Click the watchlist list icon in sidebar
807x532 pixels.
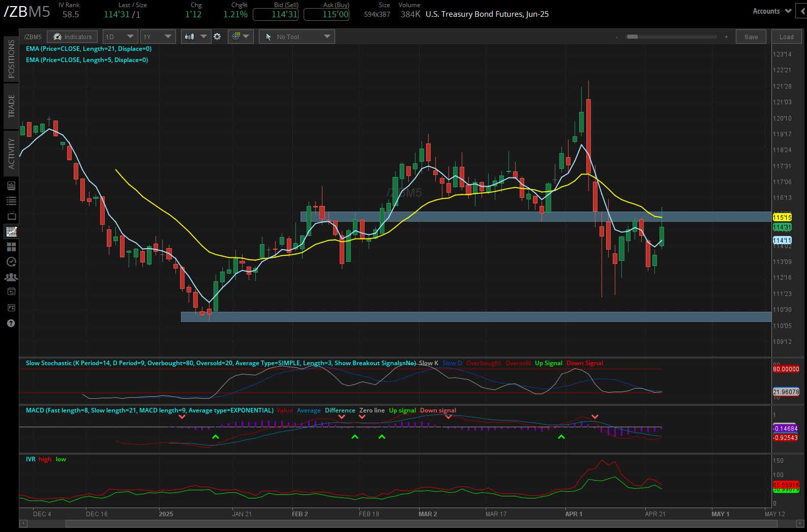tap(11, 201)
